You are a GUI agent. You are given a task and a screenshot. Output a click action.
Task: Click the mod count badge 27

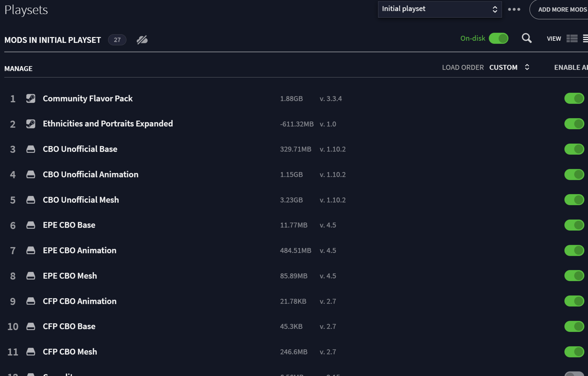117,40
